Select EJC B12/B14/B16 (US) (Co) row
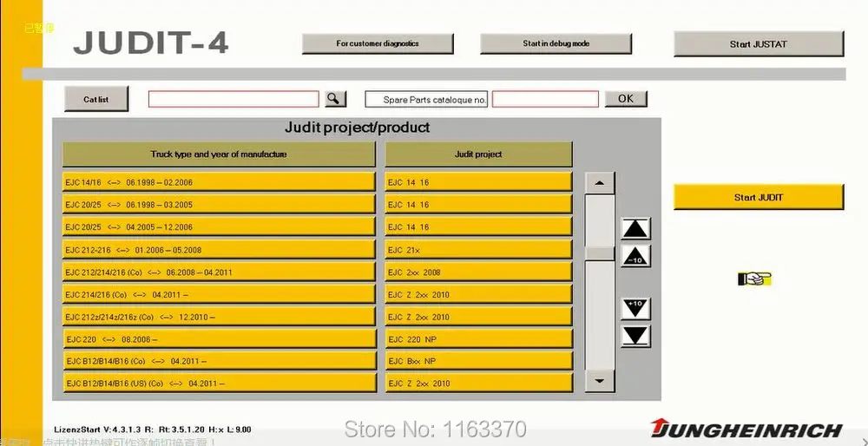Viewport: 868px width, 446px height. [220, 383]
